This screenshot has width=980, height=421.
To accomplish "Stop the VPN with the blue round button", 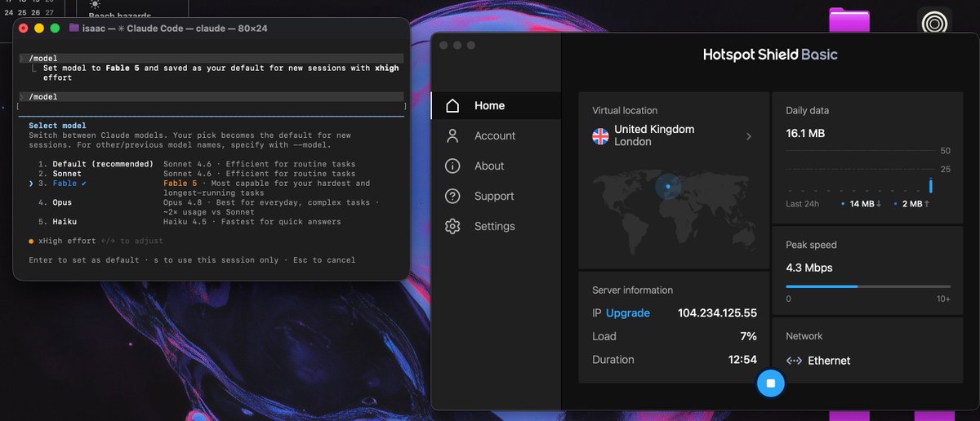I will (x=770, y=383).
